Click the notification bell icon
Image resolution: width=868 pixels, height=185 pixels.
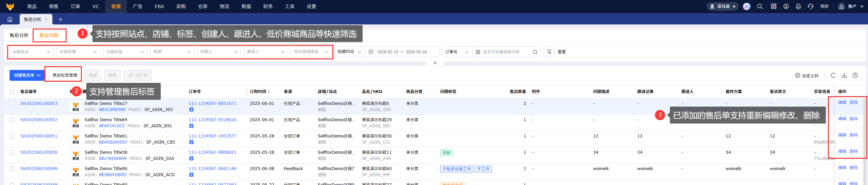tap(798, 6)
